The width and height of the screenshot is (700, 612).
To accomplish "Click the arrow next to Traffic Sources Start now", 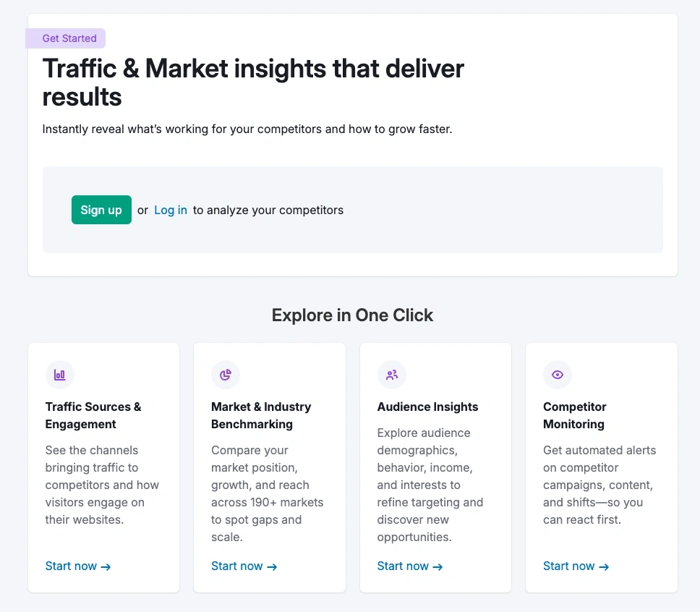I will [x=106, y=567].
